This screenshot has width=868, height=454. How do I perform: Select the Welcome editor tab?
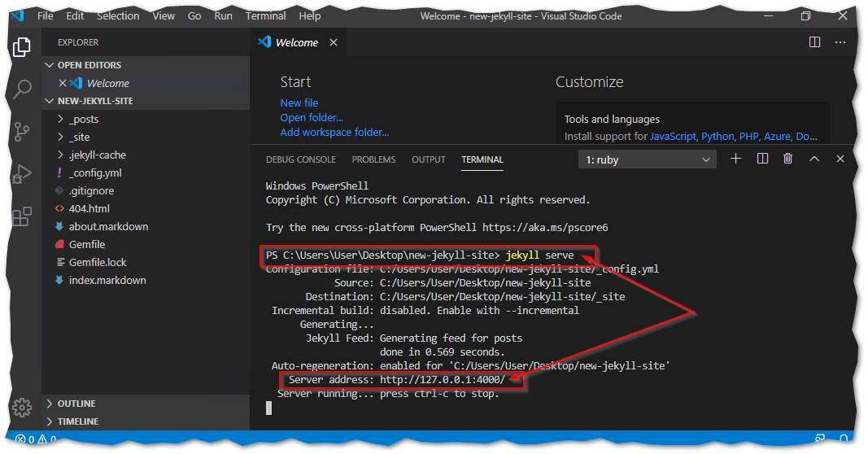point(298,42)
